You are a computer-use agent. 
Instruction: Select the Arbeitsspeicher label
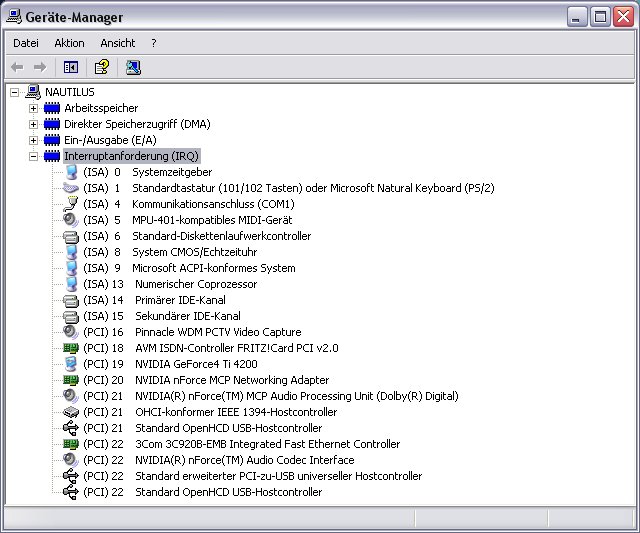pos(101,108)
